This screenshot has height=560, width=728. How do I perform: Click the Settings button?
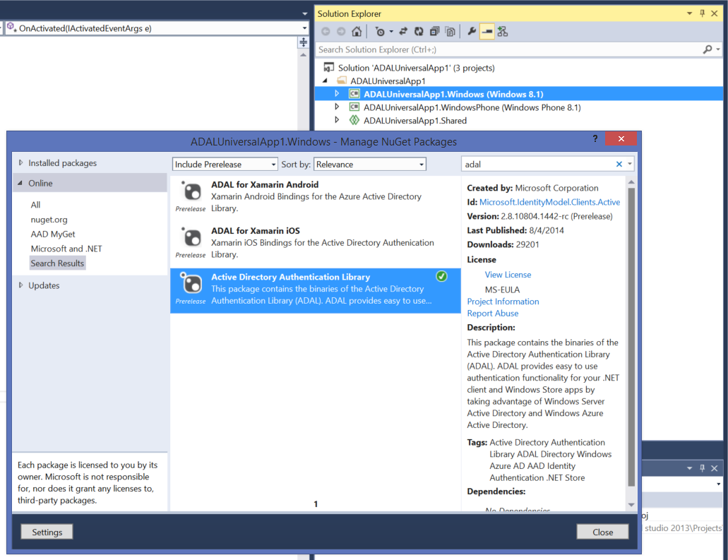point(47,532)
